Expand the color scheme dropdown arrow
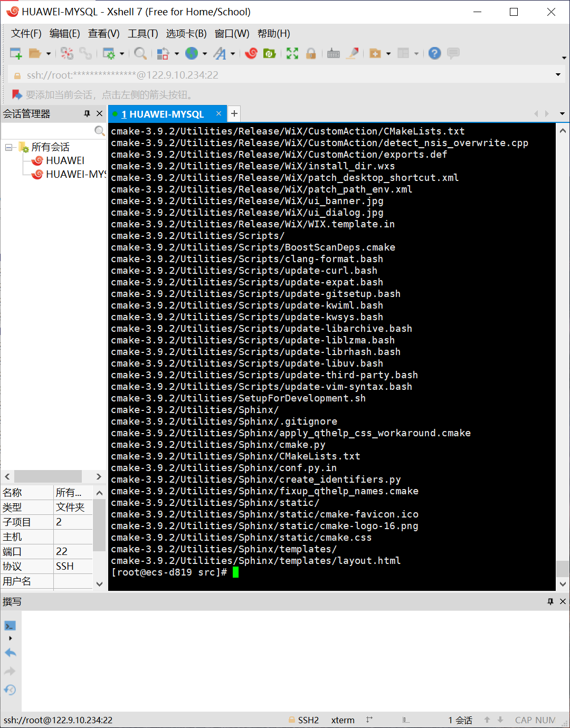The width and height of the screenshot is (570, 728). click(x=177, y=53)
